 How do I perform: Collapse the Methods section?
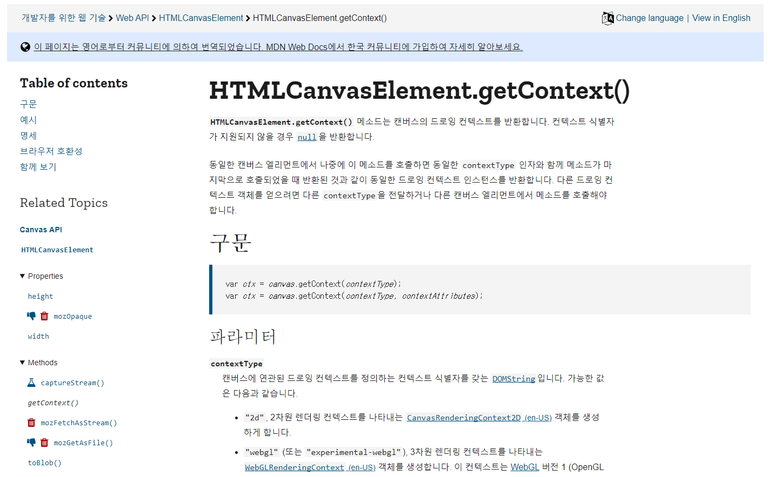[x=39, y=363]
